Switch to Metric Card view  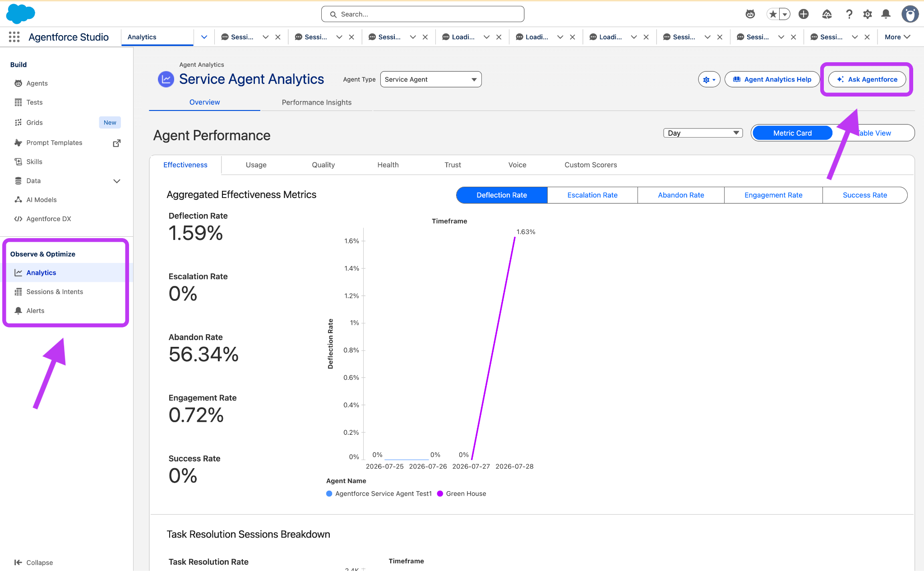792,133
